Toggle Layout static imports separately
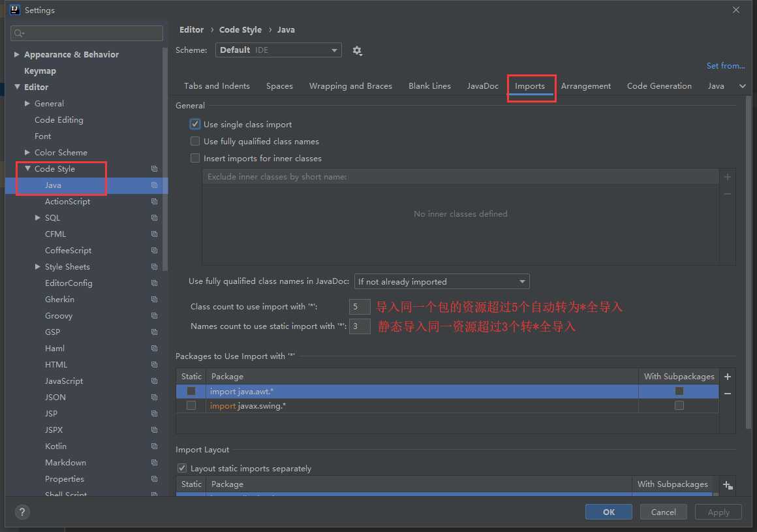Image resolution: width=757 pixels, height=532 pixels. point(182,468)
